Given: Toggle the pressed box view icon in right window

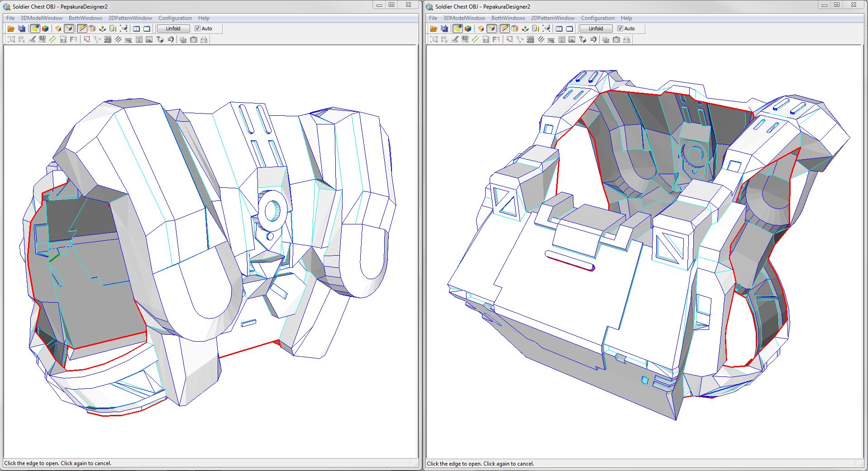Looking at the screenshot, I should pyautogui.click(x=491, y=29).
